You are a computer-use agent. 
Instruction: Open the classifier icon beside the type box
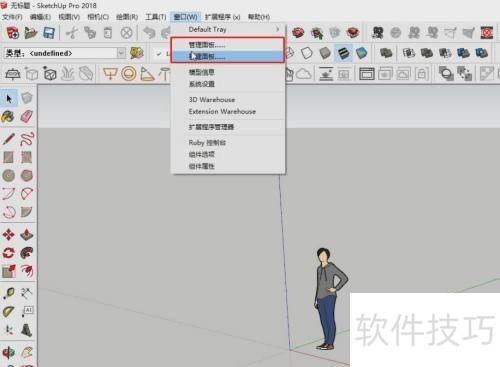tap(137, 53)
